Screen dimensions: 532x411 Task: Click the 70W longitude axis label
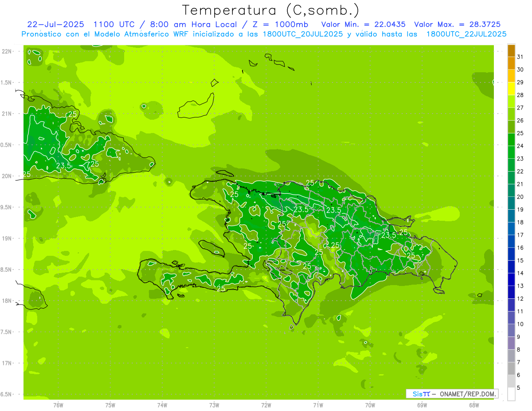[370, 405]
